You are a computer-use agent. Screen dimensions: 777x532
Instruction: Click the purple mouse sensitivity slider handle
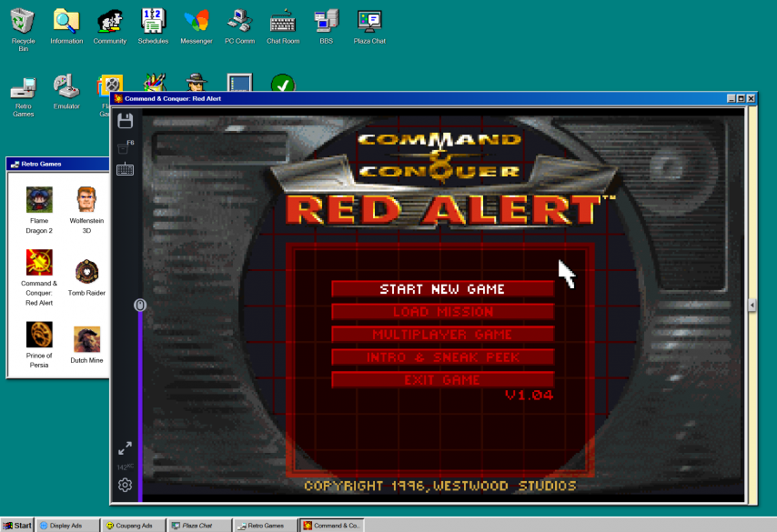point(140,306)
